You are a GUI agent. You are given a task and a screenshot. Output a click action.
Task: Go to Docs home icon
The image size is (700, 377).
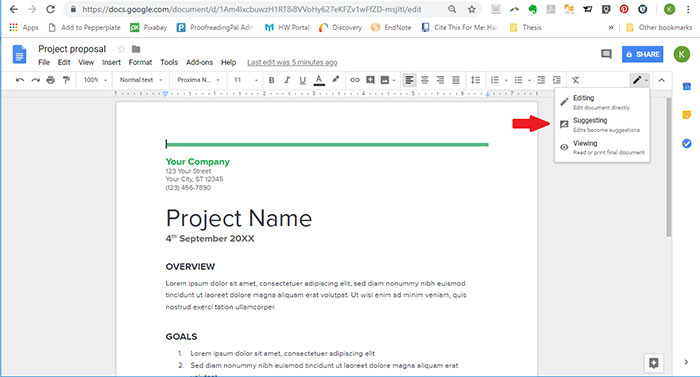pyautogui.click(x=19, y=54)
